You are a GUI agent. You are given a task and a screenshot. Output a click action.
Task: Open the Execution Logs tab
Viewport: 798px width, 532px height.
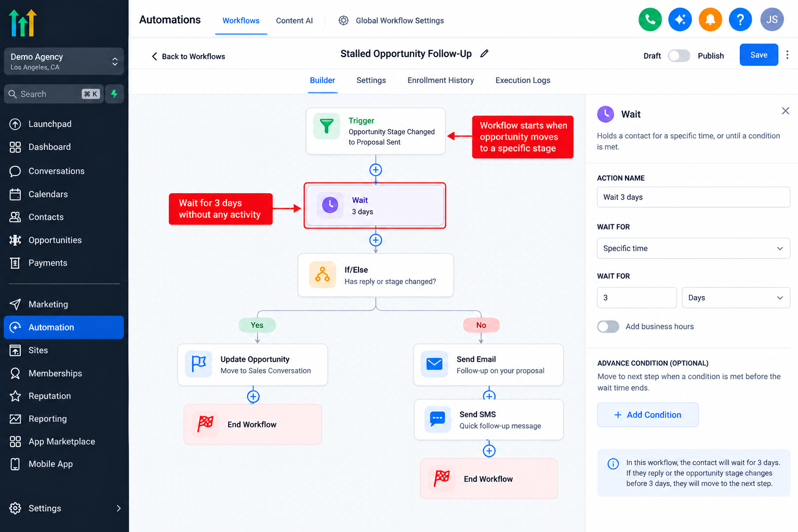[523, 81]
